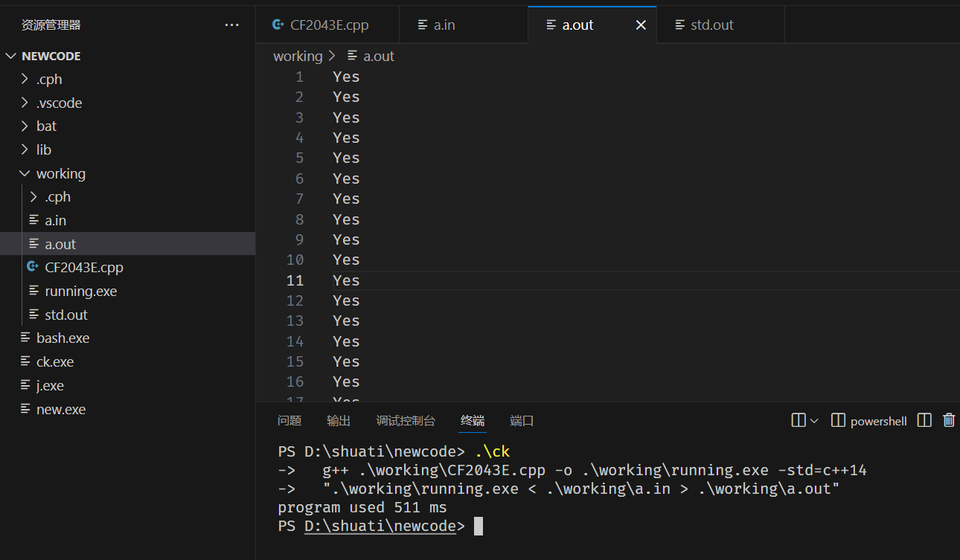Click the "program used 511 ms" terminal line
The width and height of the screenshot is (960, 560).
point(362,508)
